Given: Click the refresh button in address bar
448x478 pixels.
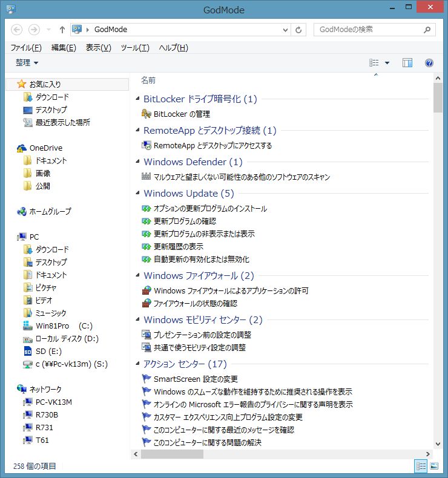Looking at the screenshot, I should click(298, 29).
